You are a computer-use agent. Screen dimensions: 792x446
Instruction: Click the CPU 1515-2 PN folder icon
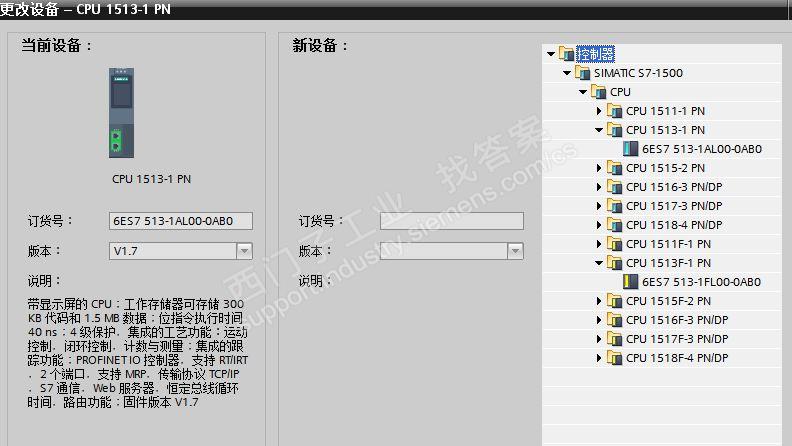pos(615,168)
